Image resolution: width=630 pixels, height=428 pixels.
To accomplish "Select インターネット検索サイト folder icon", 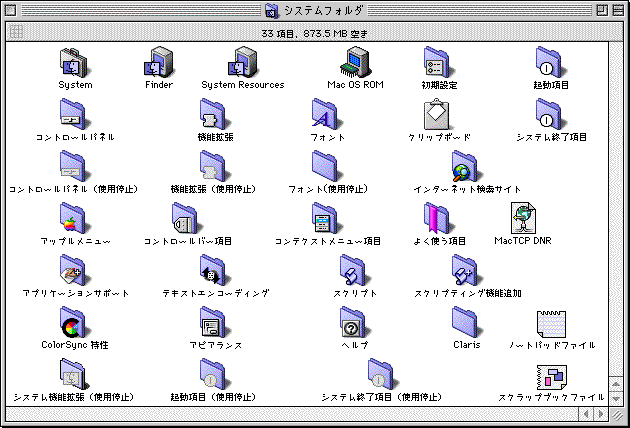I will [467, 166].
